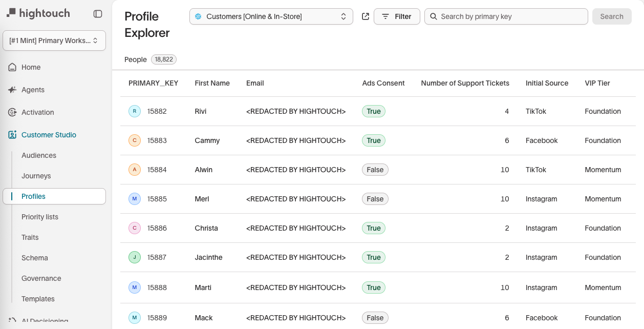Open the Customers [Online & In-Store] dropdown
The width and height of the screenshot is (644, 329).
tap(271, 16)
